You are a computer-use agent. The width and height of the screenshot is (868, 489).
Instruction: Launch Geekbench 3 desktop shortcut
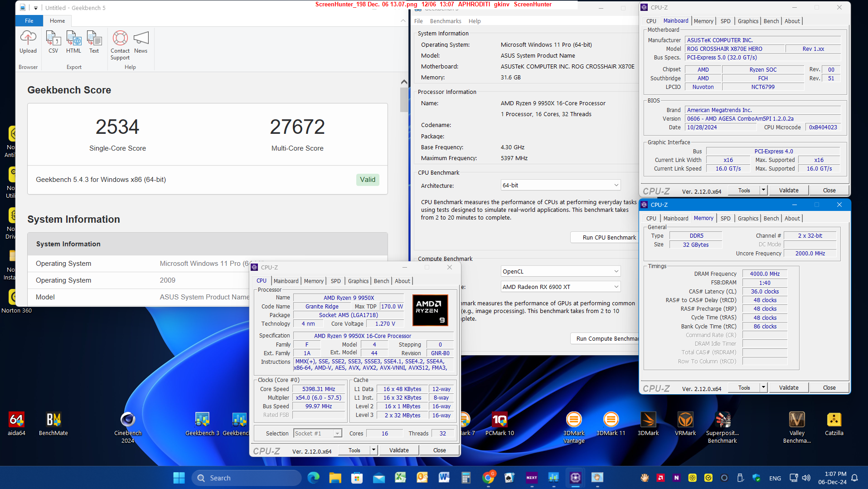click(x=202, y=424)
